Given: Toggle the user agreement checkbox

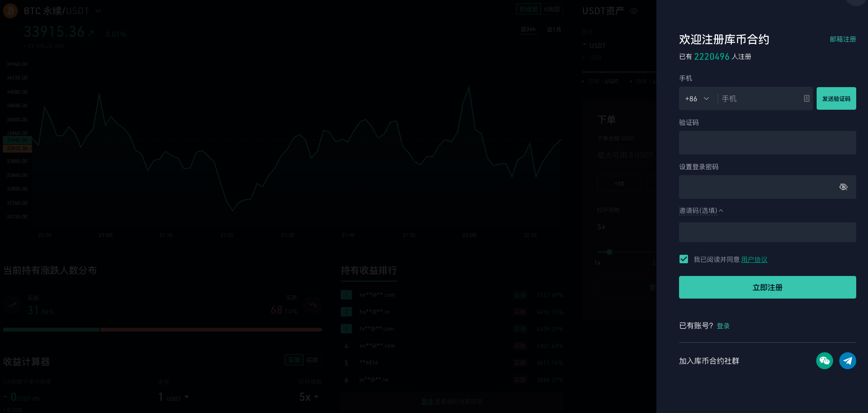Looking at the screenshot, I should tap(684, 259).
